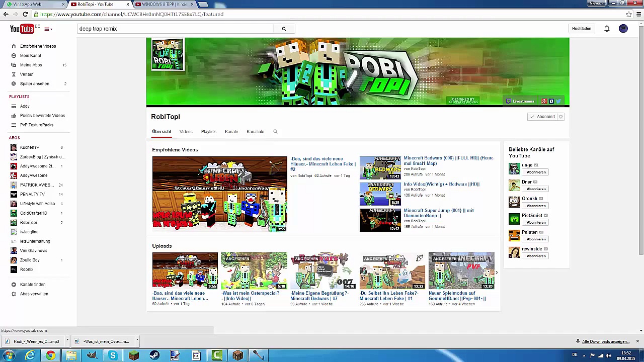The width and height of the screenshot is (644, 362).
Task: Open the Kanalinfo tab
Action: click(255, 132)
